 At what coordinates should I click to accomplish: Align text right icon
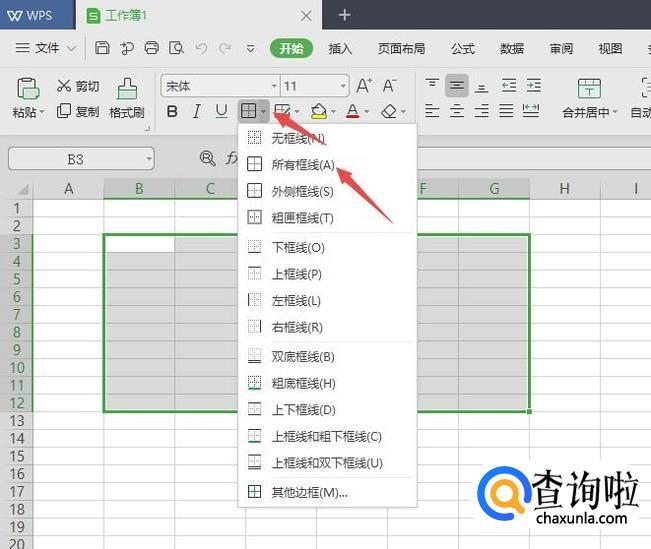pyautogui.click(x=481, y=111)
